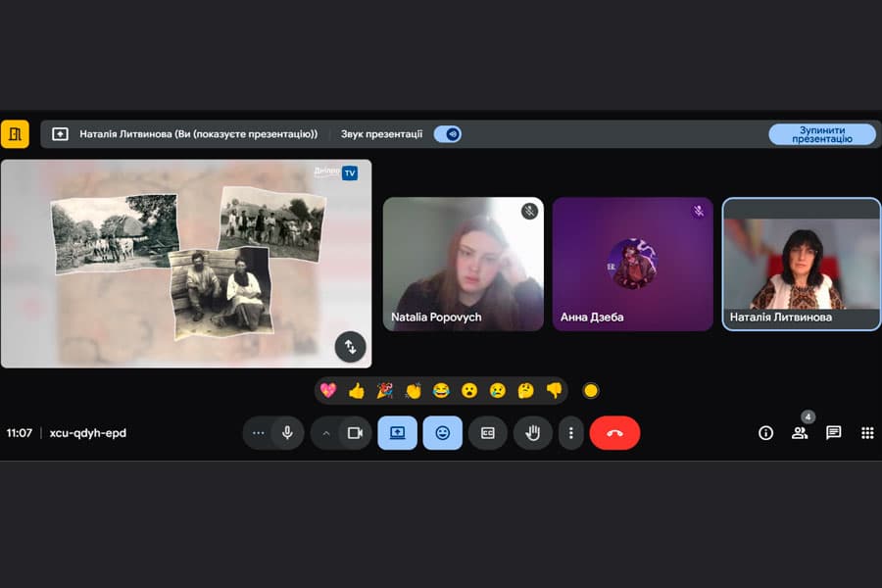Open the meeting details info icon
Image resolution: width=882 pixels, height=588 pixels.
(x=765, y=433)
